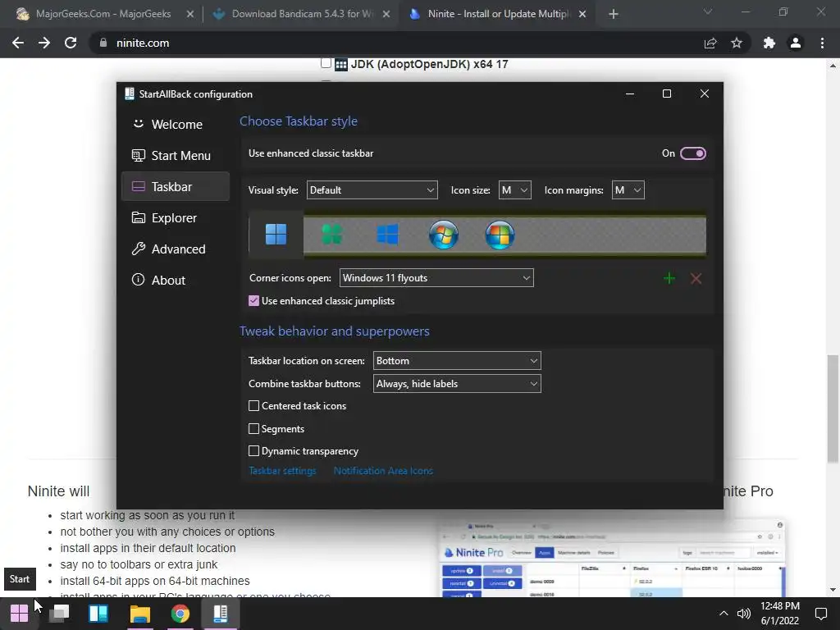Open Google Chrome from the taskbar
840x630 pixels.
coord(180,614)
